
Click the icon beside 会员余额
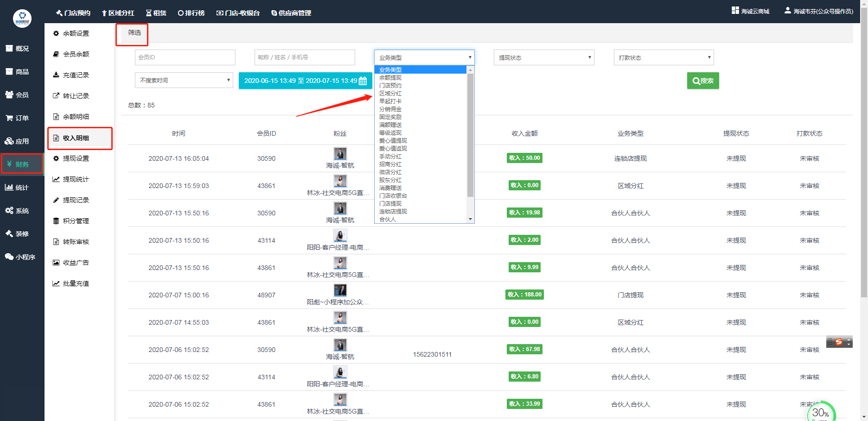point(56,54)
